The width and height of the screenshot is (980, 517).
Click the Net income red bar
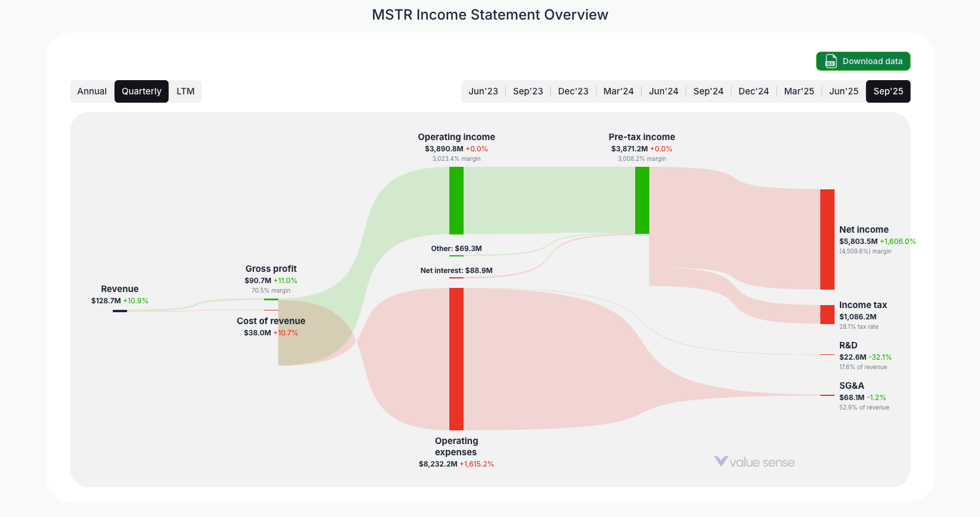tap(827, 239)
